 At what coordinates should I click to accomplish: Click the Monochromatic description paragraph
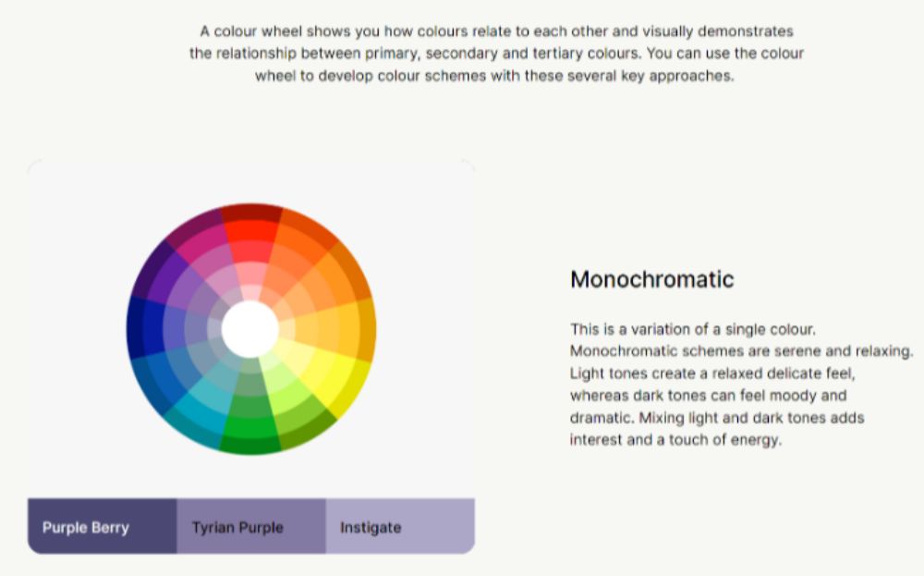click(x=741, y=385)
